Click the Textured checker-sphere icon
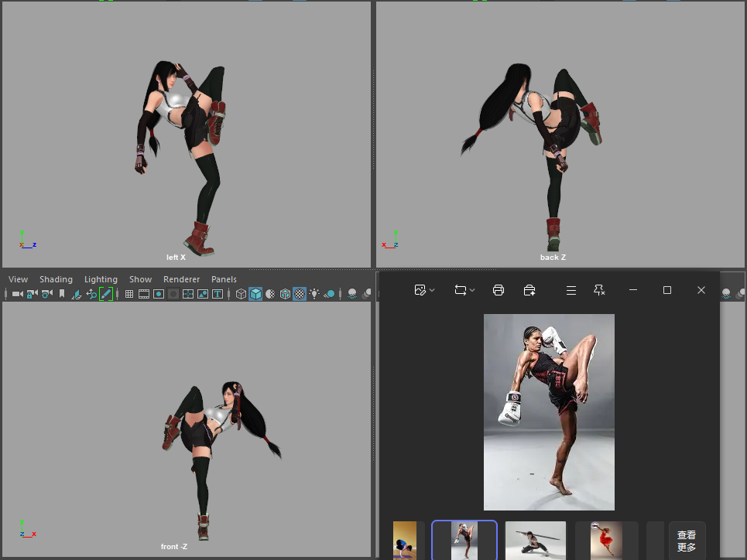 coord(299,294)
